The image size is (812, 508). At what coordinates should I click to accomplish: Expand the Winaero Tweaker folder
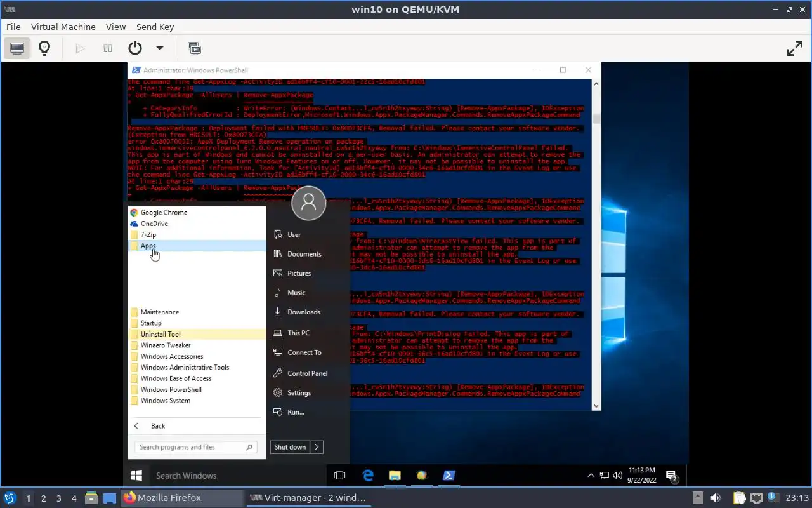(x=197, y=345)
